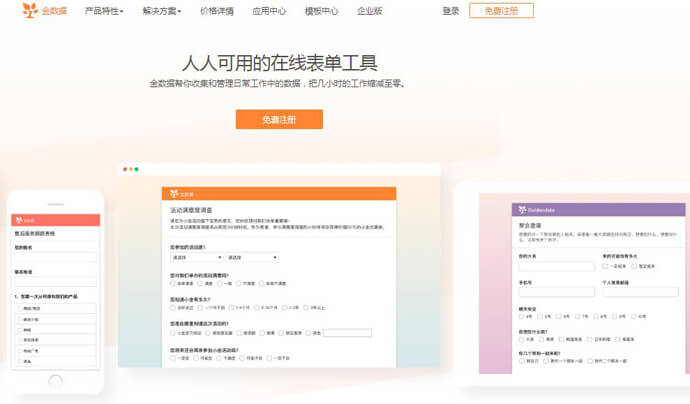Image resolution: width=690 pixels, height=404 pixels.
Task: Tick the first checkbox in the mobile form list
Action: [x=18, y=309]
